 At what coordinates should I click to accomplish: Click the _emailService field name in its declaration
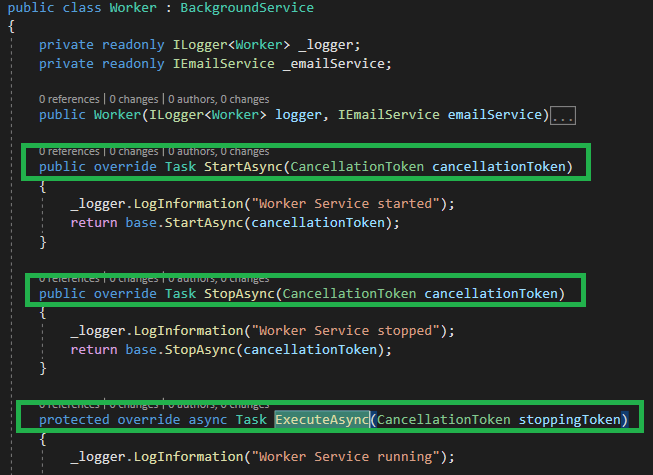coord(333,64)
